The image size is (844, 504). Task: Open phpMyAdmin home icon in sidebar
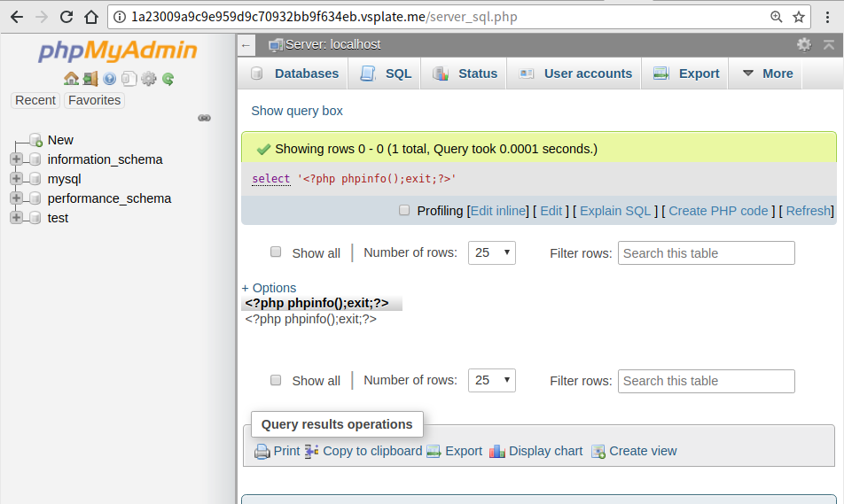click(x=71, y=79)
